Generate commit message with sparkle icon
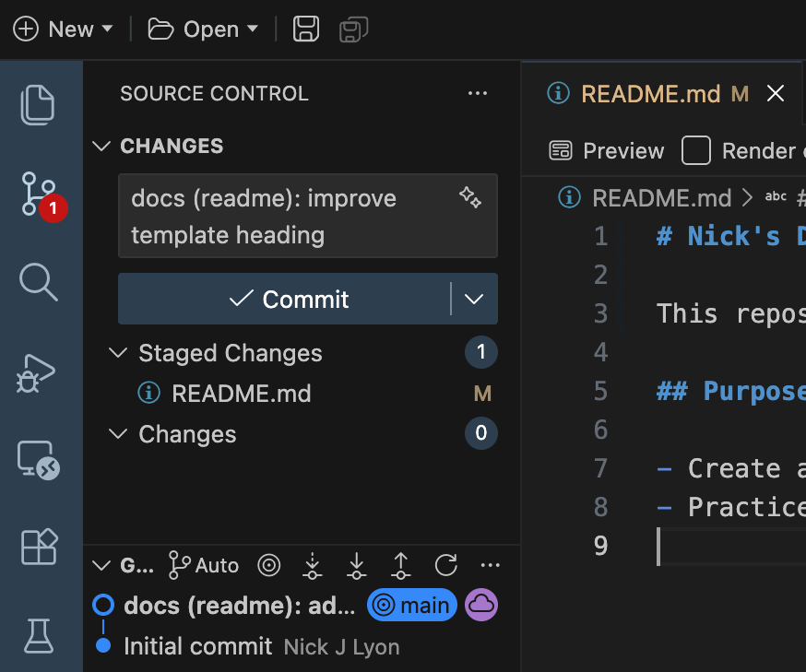The image size is (806, 672). point(470,197)
